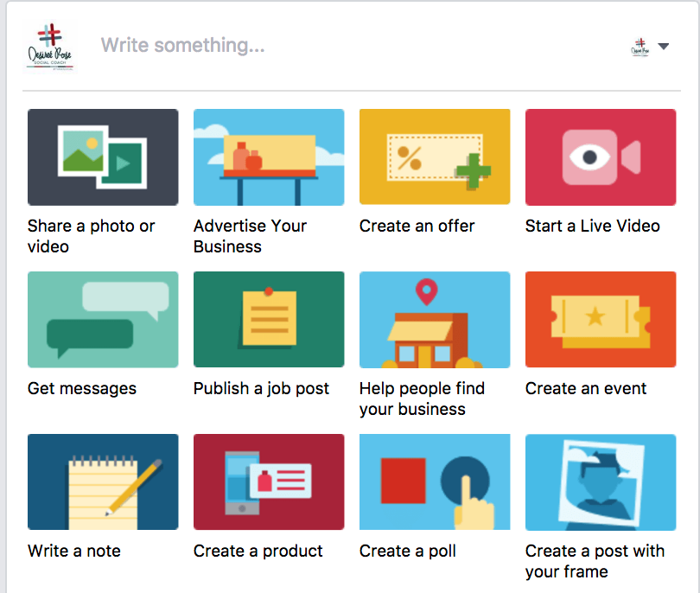Viewport: 700px width, 593px height.
Task: Select the Create an event ticket icon
Action: point(601,320)
